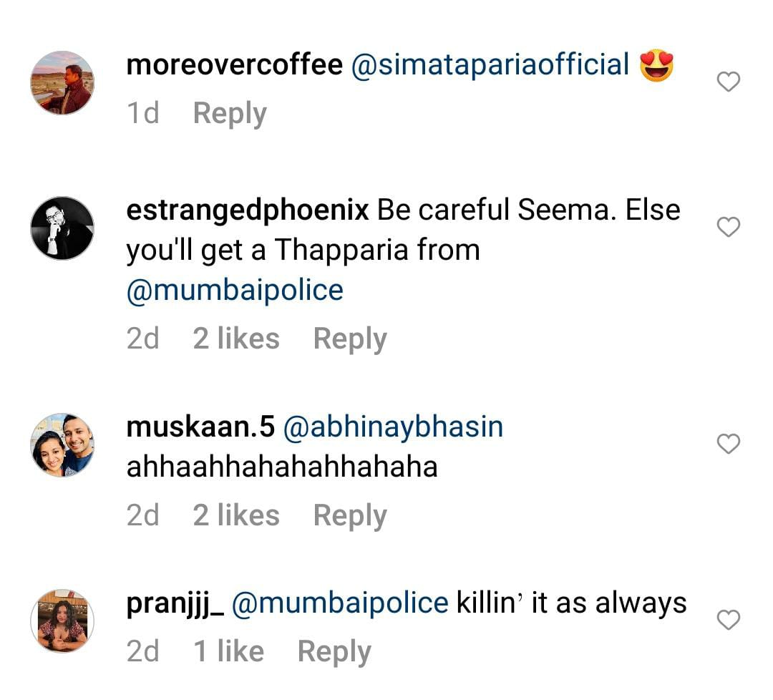773x700 pixels.
Task: View the 2 likes on muskaan.5's comment
Action: [236, 515]
